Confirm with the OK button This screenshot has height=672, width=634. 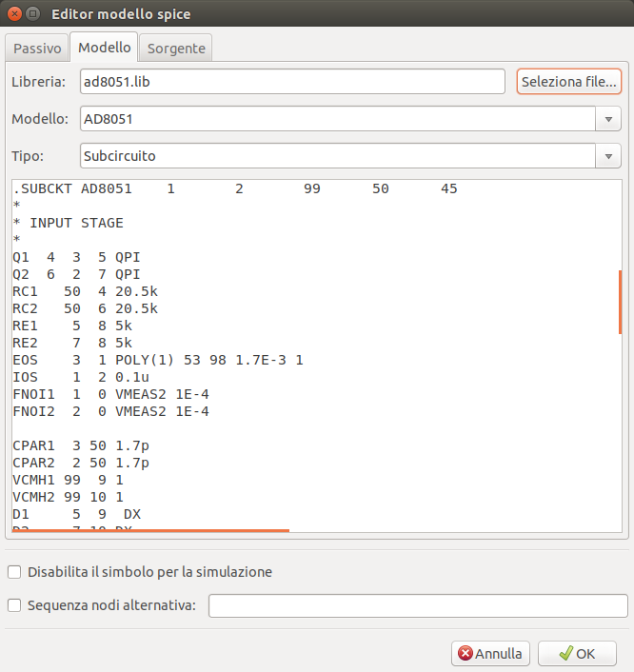click(577, 654)
